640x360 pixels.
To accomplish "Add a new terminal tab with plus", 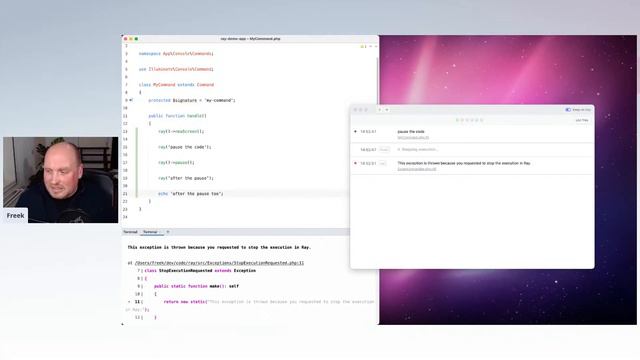I will click(168, 232).
